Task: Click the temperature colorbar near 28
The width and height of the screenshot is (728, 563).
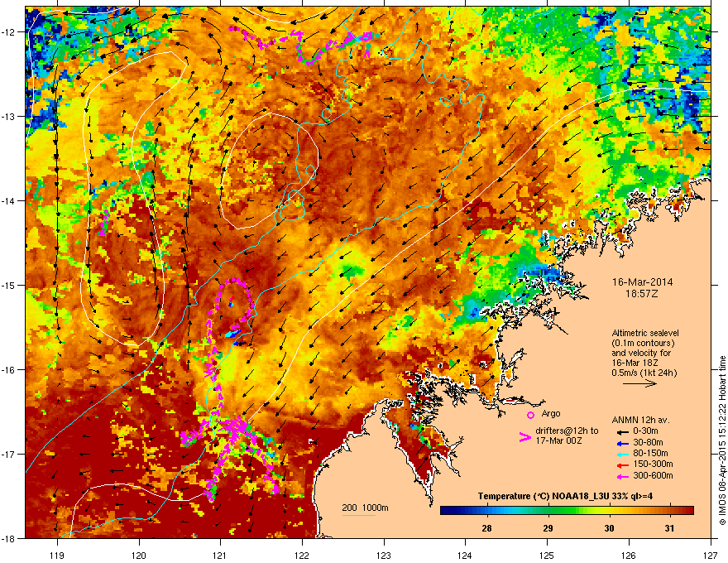Action: click(486, 511)
